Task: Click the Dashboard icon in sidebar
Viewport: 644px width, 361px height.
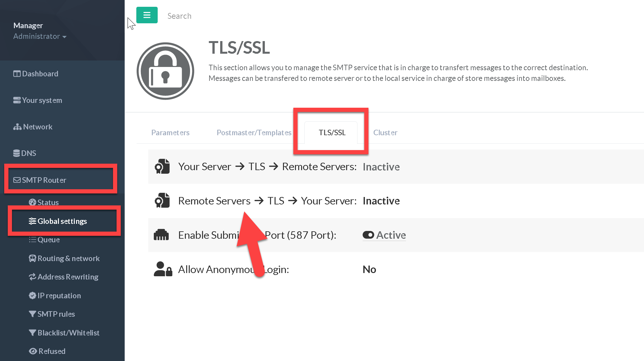Action: [17, 74]
